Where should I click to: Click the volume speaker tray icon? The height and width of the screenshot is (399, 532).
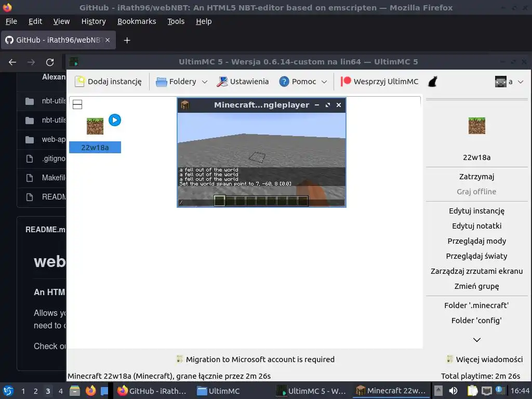[x=453, y=391]
